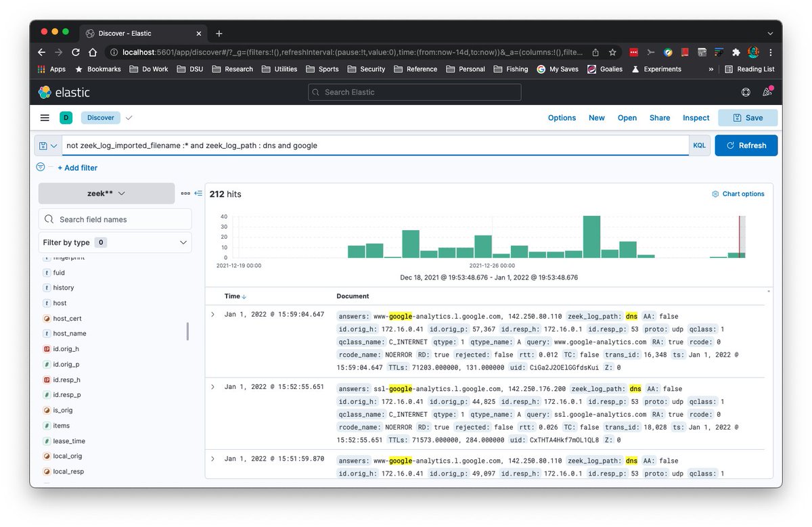Open the Help menu via life-ring icon
The width and height of the screenshot is (812, 527).
pyautogui.click(x=746, y=92)
